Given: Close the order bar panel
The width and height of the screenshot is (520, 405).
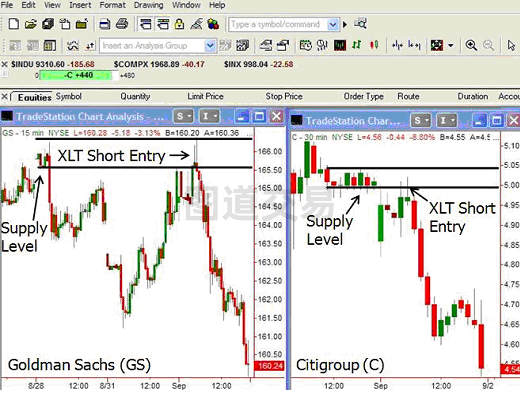Looking at the screenshot, I should 4,97.
